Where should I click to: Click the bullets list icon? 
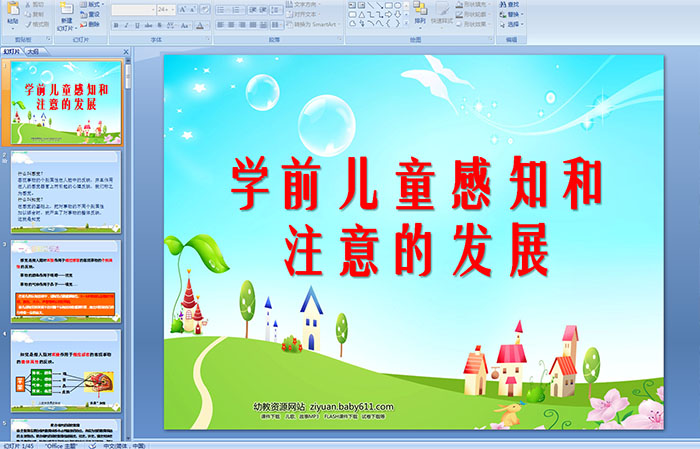click(x=221, y=10)
